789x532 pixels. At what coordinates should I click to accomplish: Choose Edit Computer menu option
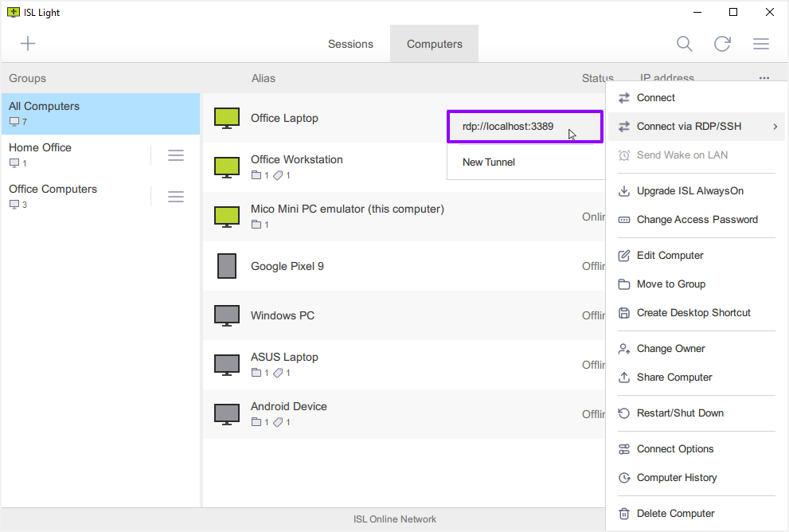(670, 256)
